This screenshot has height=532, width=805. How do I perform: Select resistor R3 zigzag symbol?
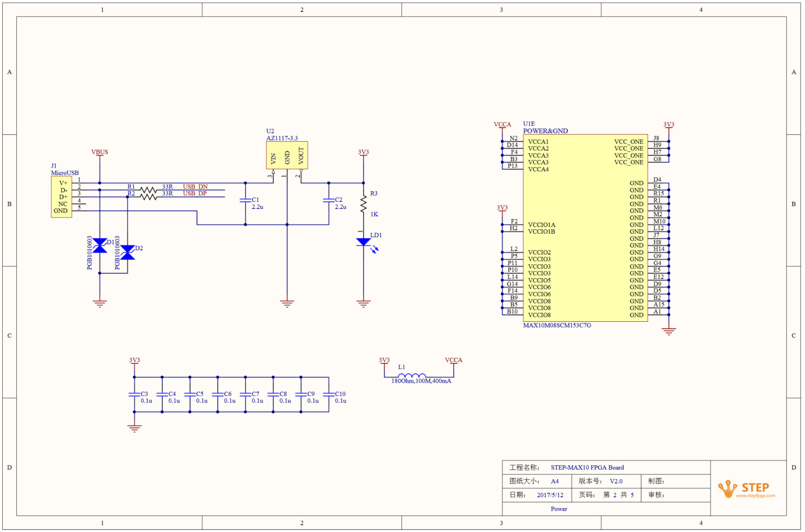[363, 204]
